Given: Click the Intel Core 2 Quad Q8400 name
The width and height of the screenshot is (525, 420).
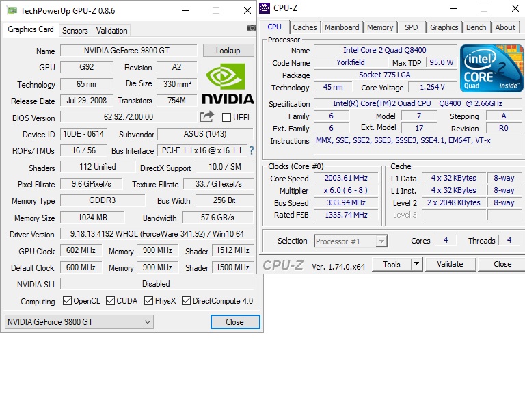Looking at the screenshot, I should 385,50.
